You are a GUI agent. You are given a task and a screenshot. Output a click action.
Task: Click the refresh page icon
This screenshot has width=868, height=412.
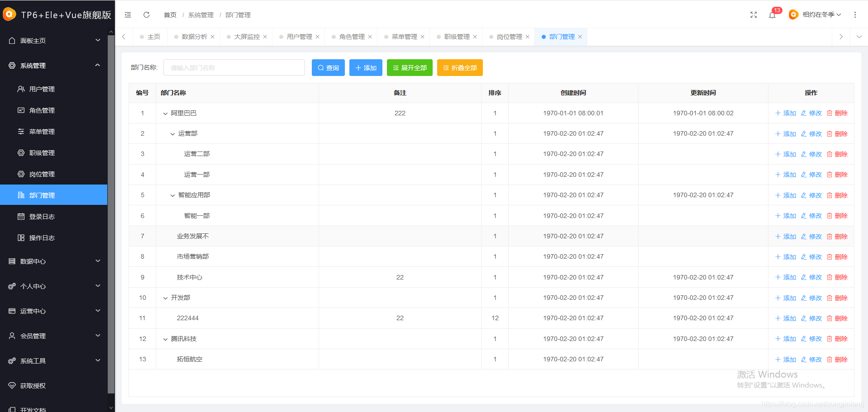tap(147, 15)
